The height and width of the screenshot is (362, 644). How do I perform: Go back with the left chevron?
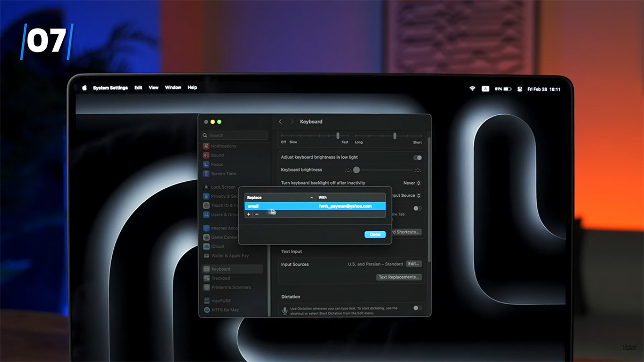(280, 122)
